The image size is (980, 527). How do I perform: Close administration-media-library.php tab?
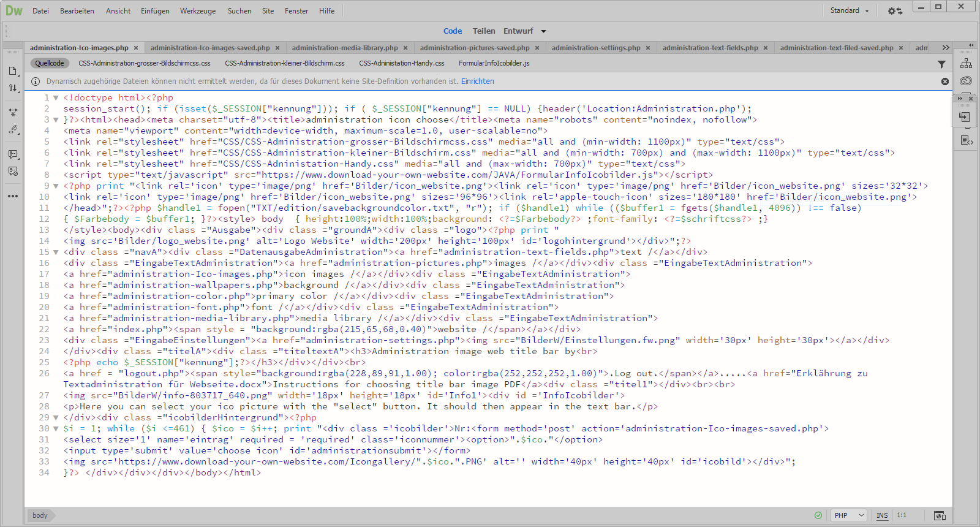tap(405, 48)
